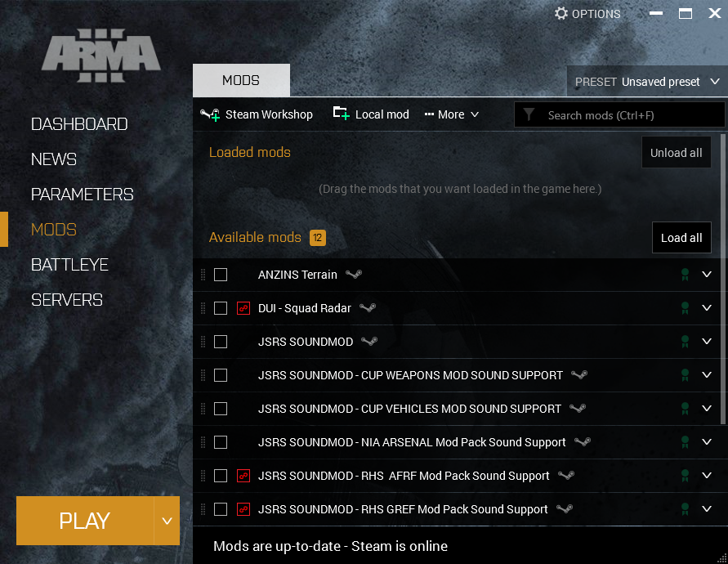The image size is (728, 564).
Task: Click Steam icon of CUP VEHICLES sound support
Action: [578, 409]
